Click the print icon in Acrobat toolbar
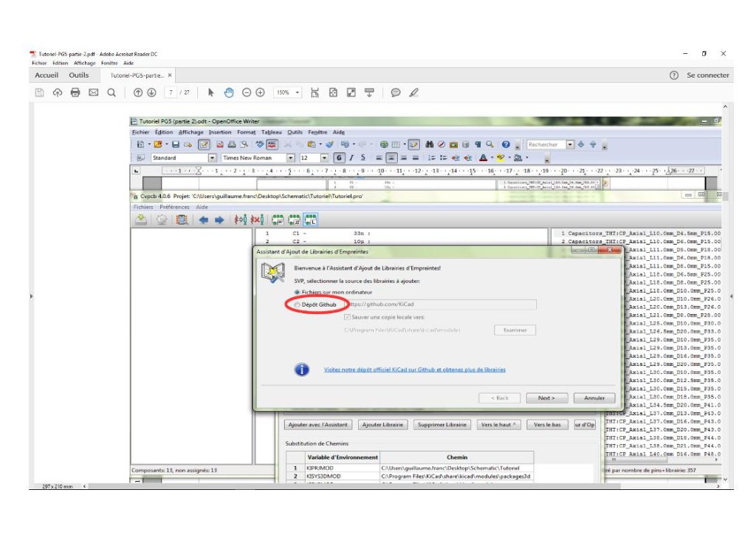The width and height of the screenshot is (756, 535). [x=75, y=92]
